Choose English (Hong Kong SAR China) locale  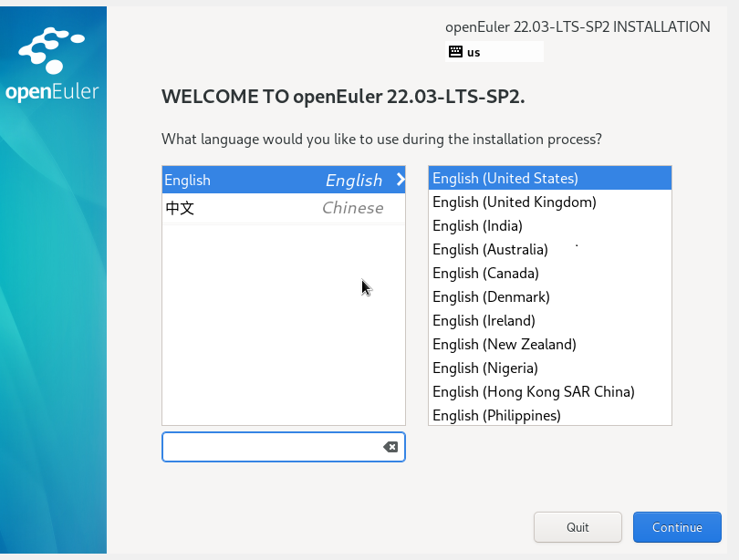click(549, 391)
